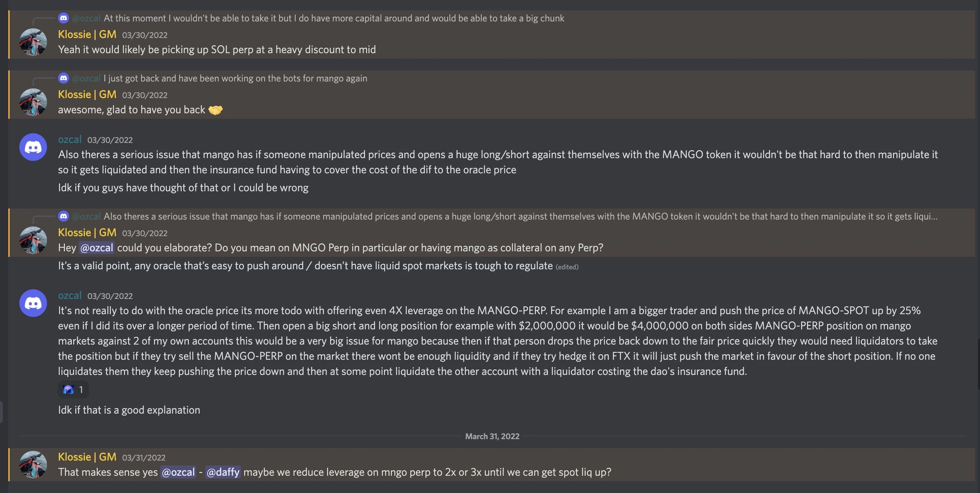The width and height of the screenshot is (980, 493).
Task: Click Klossie's avatar next to "awesome, glad to have you back"
Action: coord(33,102)
